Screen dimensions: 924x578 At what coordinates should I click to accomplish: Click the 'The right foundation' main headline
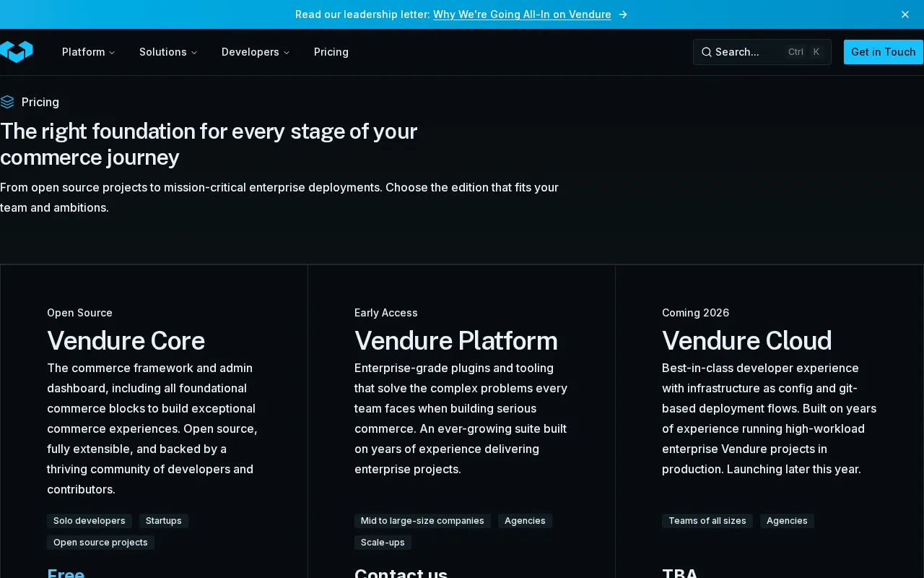pos(209,144)
